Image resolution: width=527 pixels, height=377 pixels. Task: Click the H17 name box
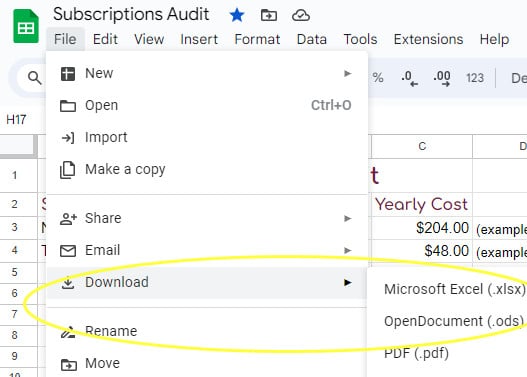tap(16, 120)
